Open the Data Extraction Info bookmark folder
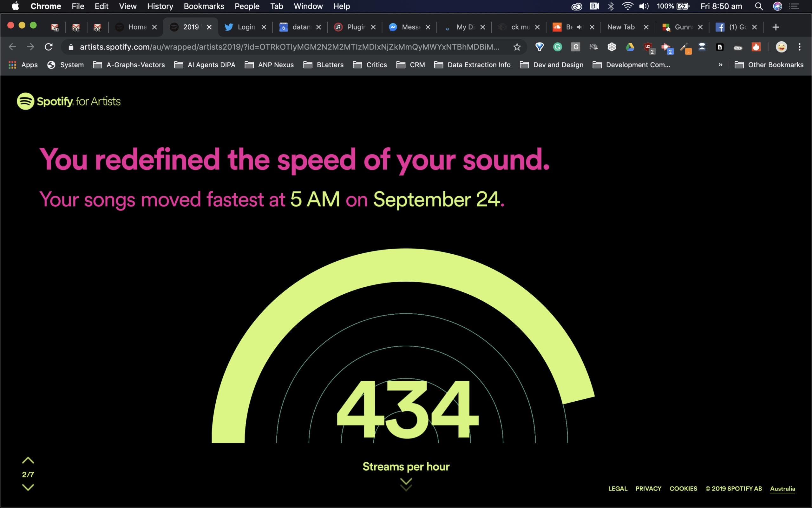812x508 pixels. tap(472, 65)
